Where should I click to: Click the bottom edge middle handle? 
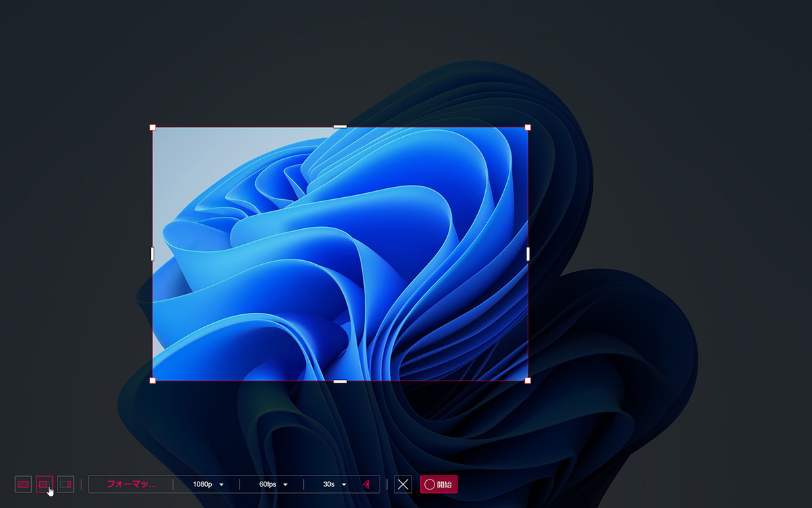pos(340,381)
